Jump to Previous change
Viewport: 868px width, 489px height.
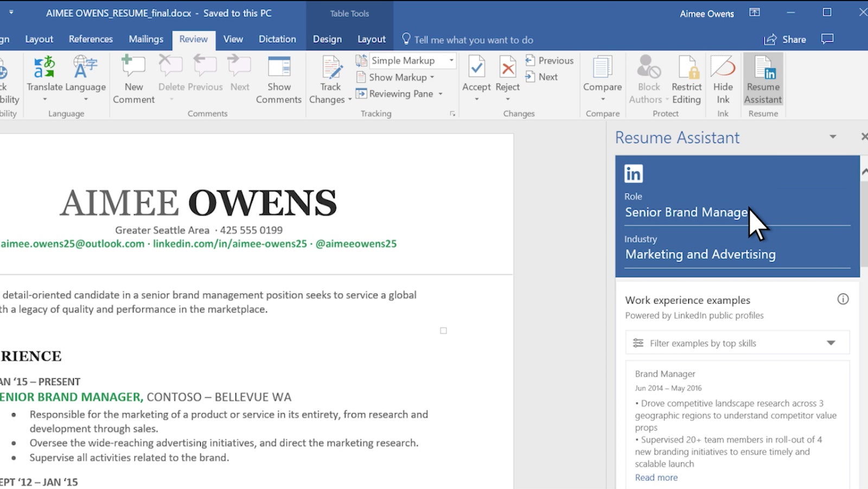click(x=549, y=61)
